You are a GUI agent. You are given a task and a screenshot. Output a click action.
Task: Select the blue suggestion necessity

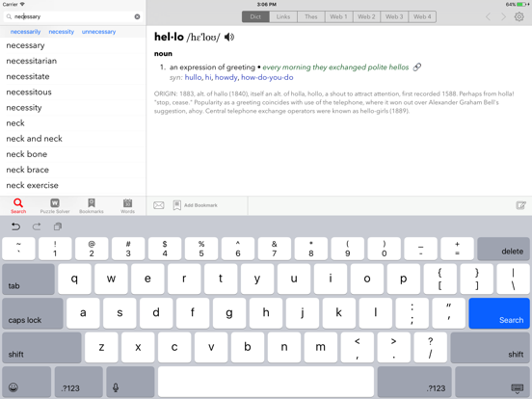click(x=62, y=32)
